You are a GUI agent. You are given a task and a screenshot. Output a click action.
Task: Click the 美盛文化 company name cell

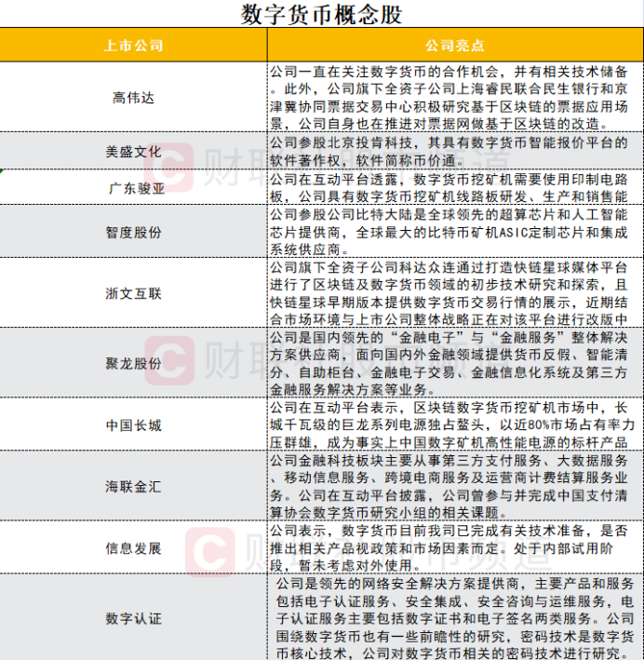click(133, 151)
